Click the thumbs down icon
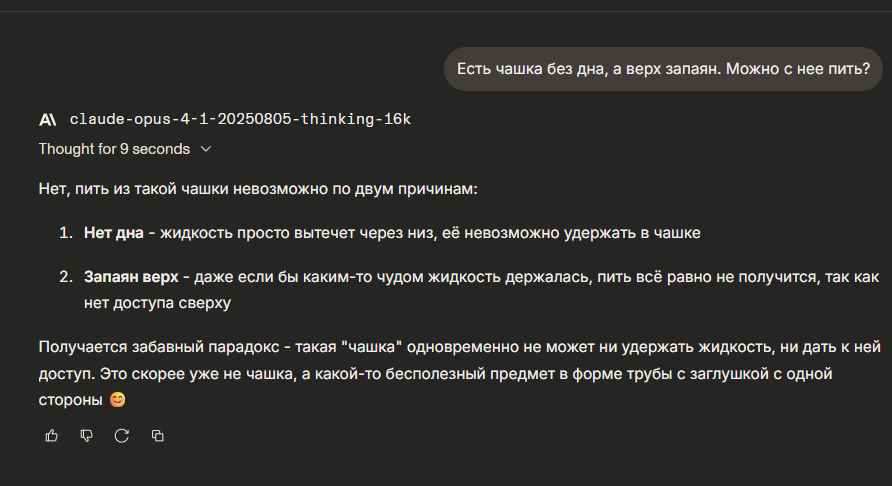Screen dimensions: 892x486 coord(87,435)
